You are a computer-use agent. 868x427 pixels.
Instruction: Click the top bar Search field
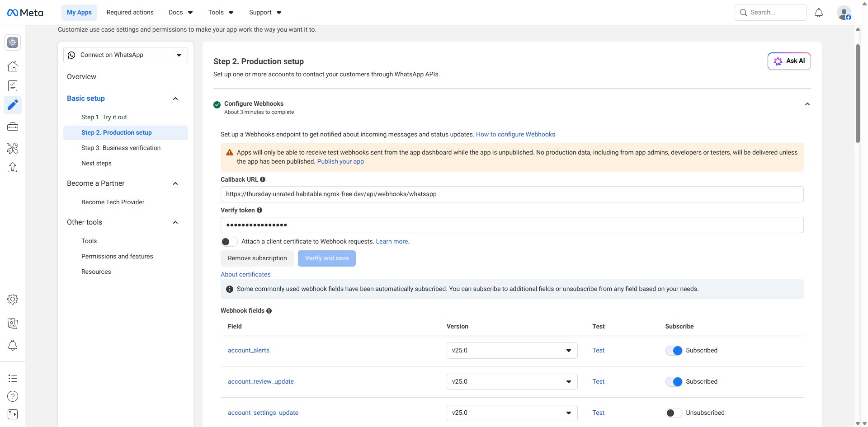point(770,13)
